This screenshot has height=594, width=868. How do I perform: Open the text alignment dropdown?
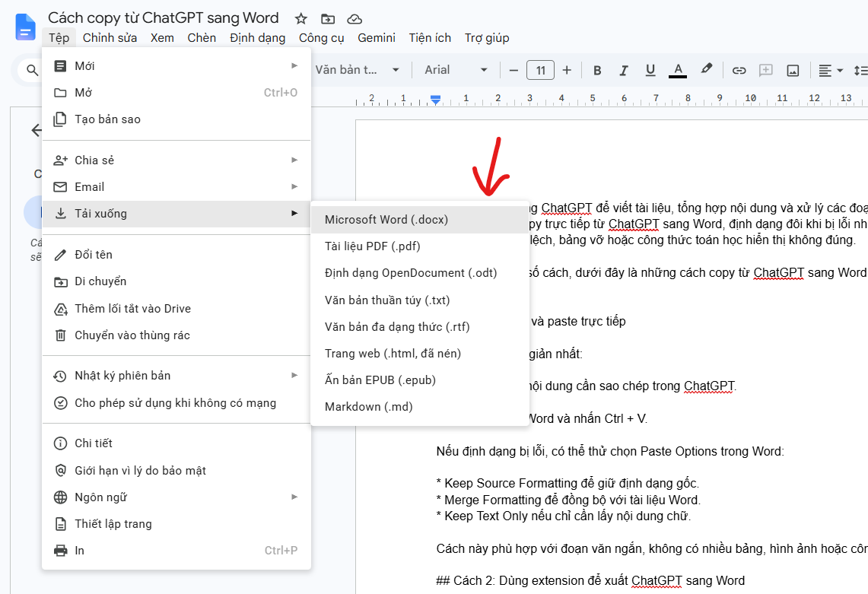pos(831,70)
